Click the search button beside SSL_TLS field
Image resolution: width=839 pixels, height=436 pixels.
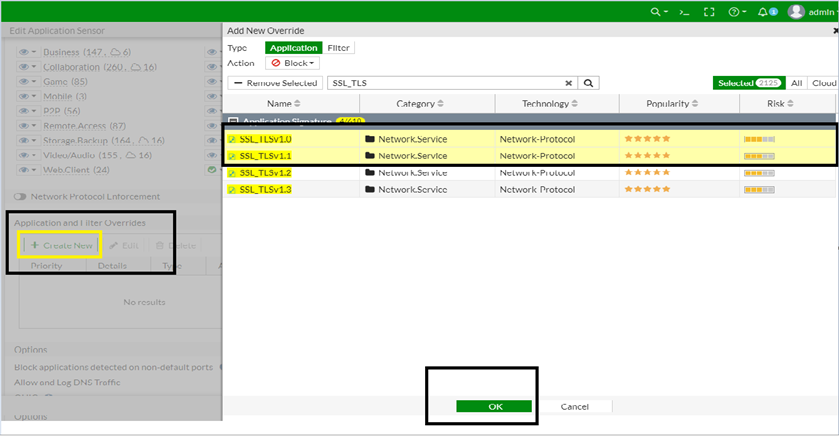coord(590,84)
